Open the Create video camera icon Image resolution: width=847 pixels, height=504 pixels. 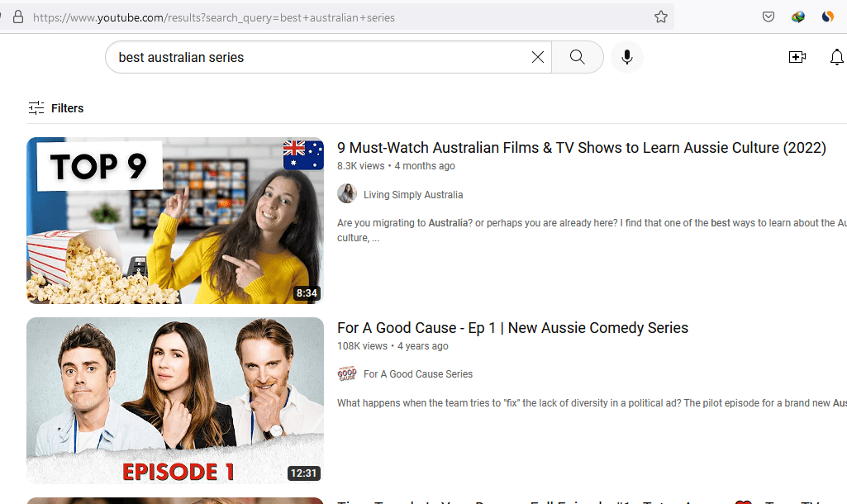pos(797,57)
